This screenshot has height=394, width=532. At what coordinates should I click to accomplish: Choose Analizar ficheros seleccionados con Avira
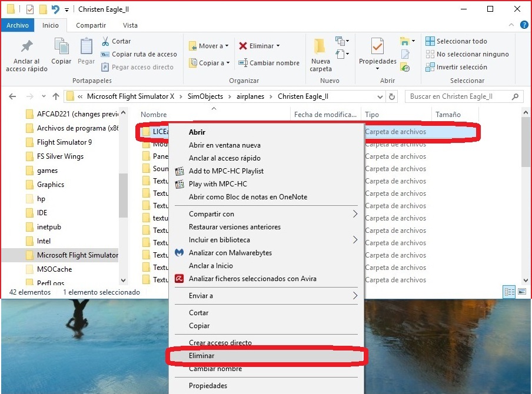(267, 279)
